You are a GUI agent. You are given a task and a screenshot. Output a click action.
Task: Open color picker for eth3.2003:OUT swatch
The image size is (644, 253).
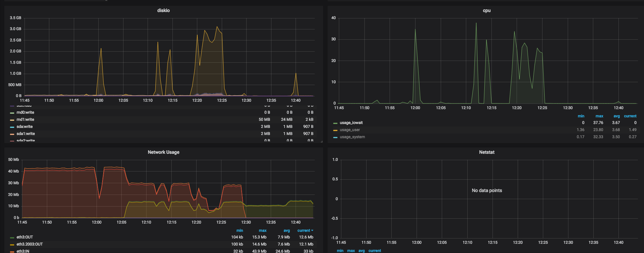pyautogui.click(x=12, y=245)
